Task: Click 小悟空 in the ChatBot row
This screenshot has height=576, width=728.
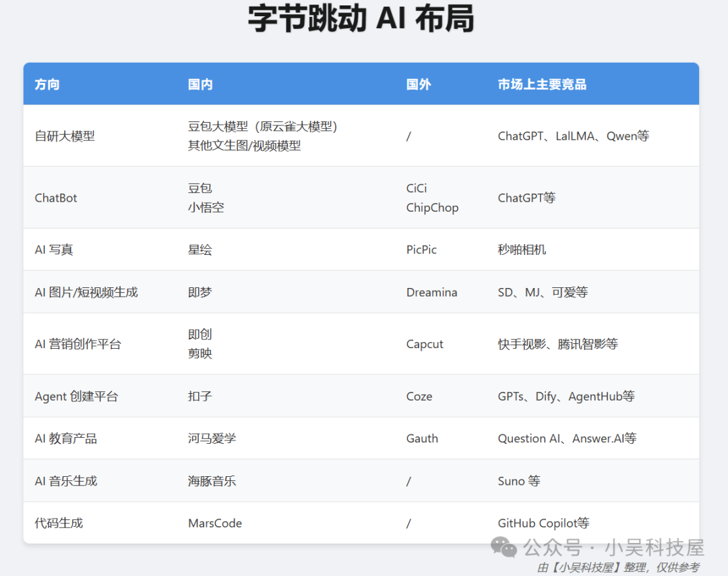Action: [x=206, y=208]
